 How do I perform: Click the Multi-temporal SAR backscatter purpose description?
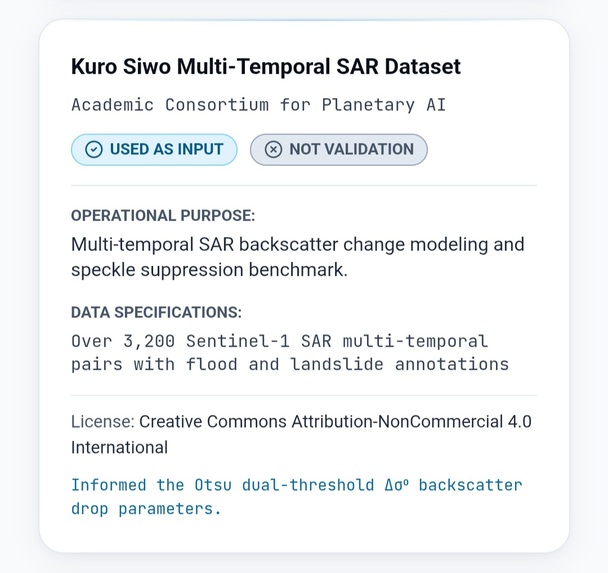[298, 257]
